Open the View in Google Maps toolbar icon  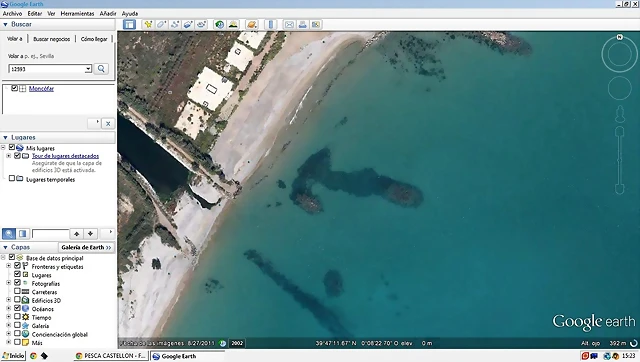pyautogui.click(x=316, y=24)
